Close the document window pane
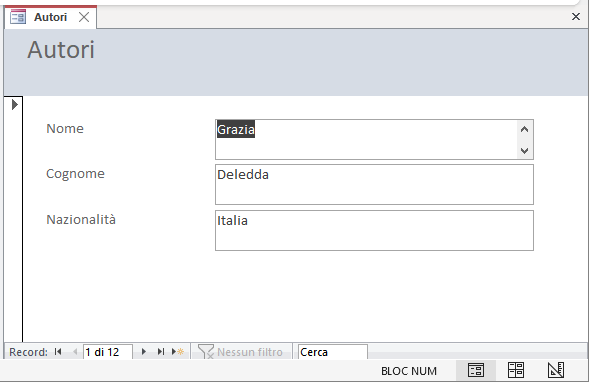The width and height of the screenshot is (589, 383). [576, 17]
